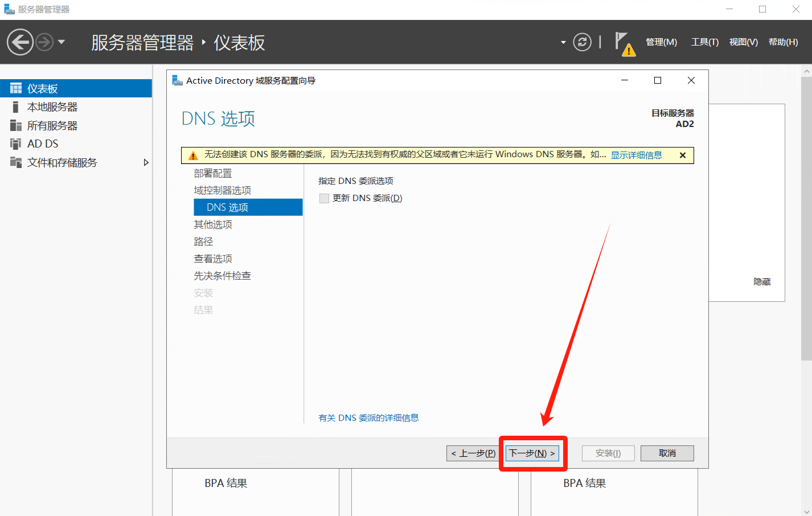Image resolution: width=812 pixels, height=516 pixels.
Task: Open 有关 DNS 委派的详细信息 link
Action: point(368,418)
